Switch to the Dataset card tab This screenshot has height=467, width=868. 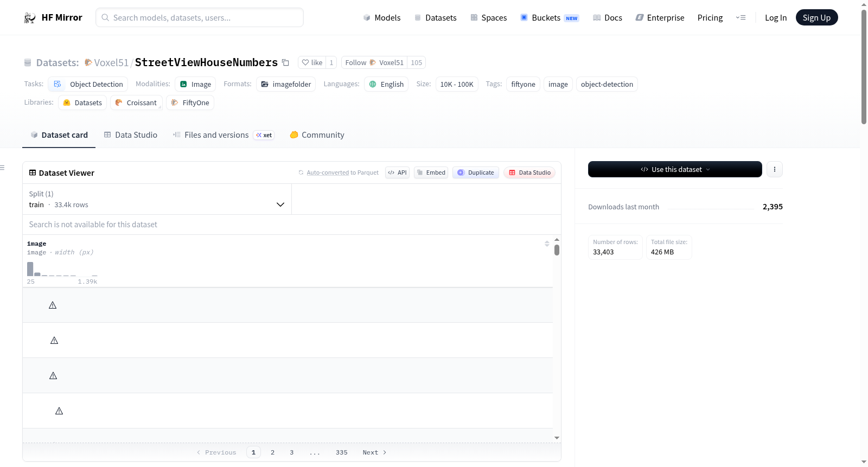(59, 135)
